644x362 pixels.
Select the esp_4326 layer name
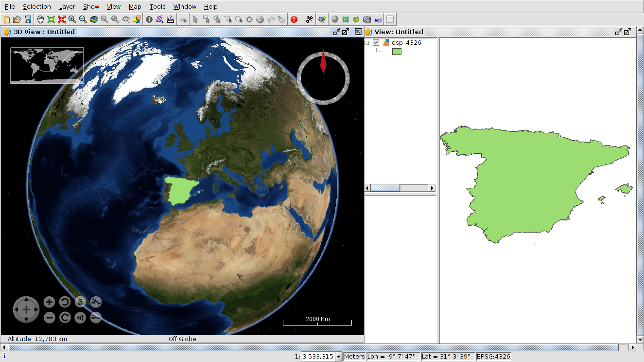(x=406, y=43)
